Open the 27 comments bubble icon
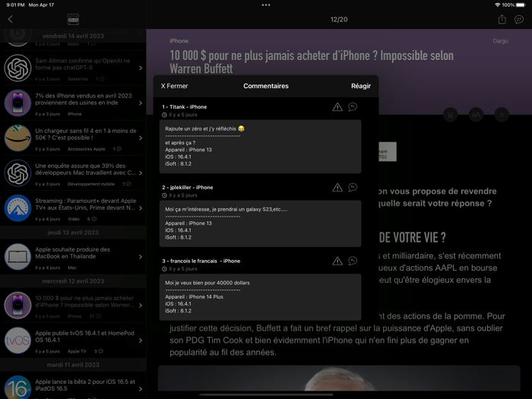Viewport: 532px width, 399px height. coord(519,20)
